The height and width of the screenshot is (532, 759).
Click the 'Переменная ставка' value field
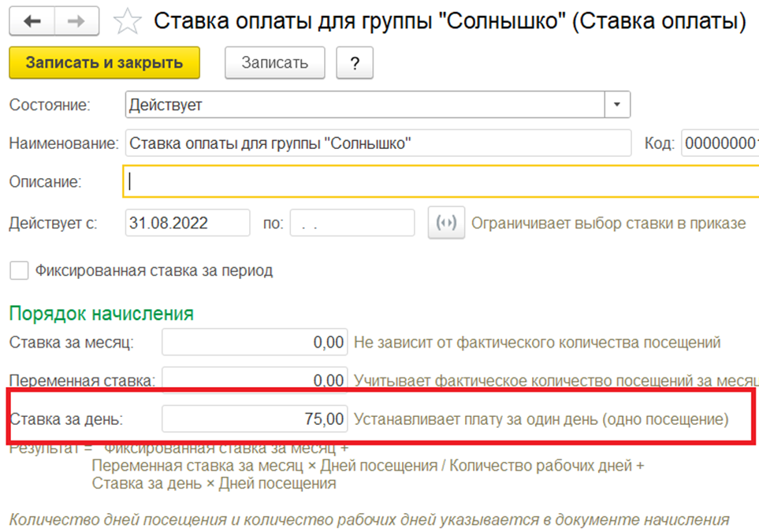(x=255, y=379)
